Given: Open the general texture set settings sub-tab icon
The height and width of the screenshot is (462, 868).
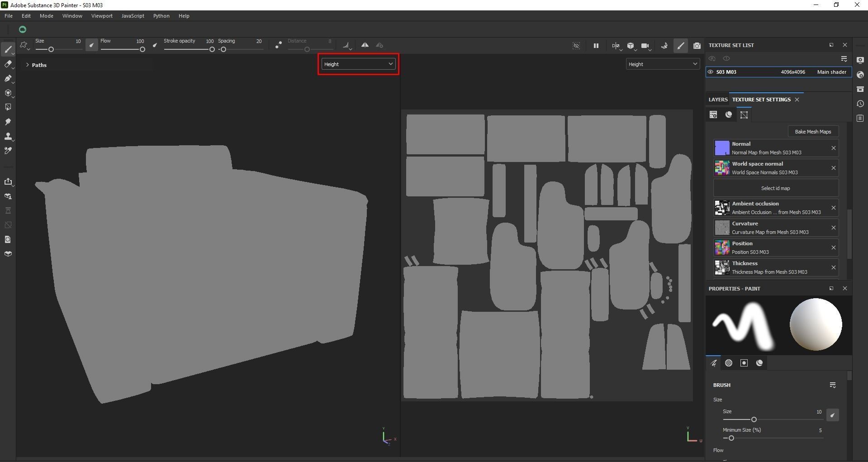Looking at the screenshot, I should (713, 114).
